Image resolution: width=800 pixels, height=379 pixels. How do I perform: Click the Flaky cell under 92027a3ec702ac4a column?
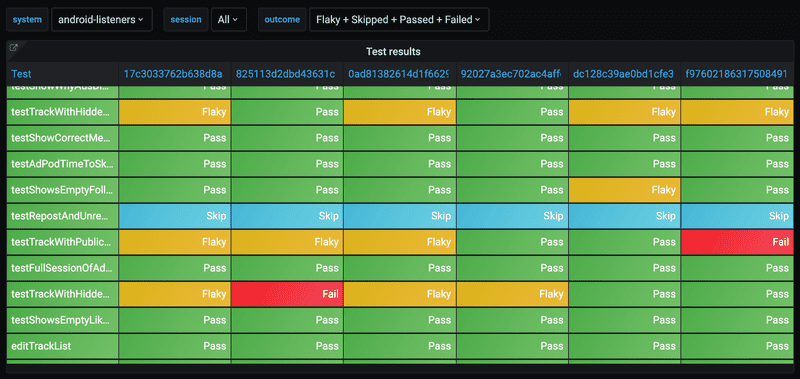pos(512,294)
